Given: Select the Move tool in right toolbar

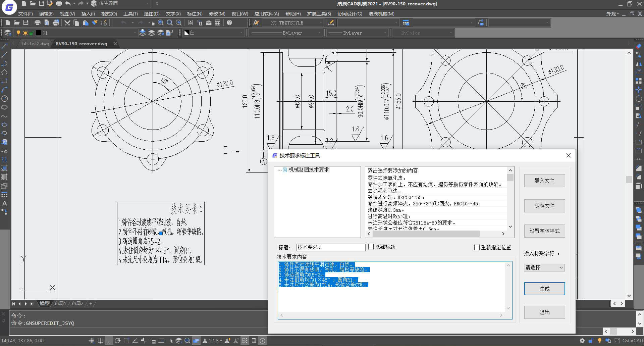Looking at the screenshot, I should (x=639, y=90).
